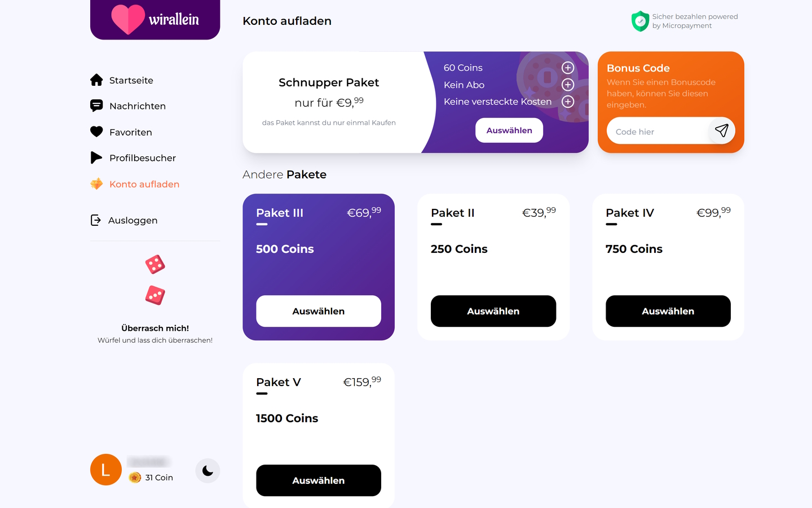Expand the 60 Coins plus icon

pyautogui.click(x=568, y=68)
